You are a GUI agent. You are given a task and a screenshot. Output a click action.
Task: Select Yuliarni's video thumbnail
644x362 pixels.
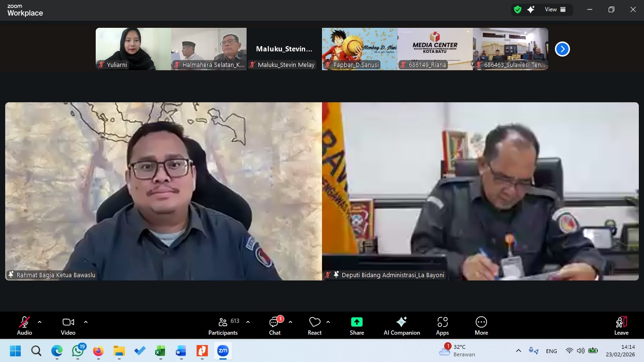point(133,49)
